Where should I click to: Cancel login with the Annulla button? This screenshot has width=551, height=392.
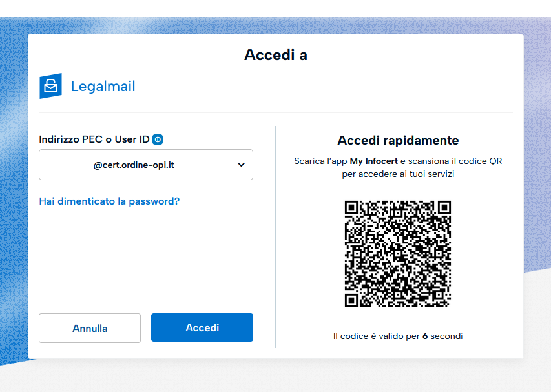click(x=90, y=328)
